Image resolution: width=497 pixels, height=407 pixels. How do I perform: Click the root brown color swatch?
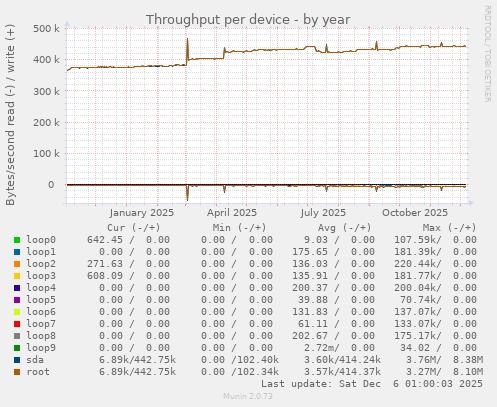click(17, 372)
